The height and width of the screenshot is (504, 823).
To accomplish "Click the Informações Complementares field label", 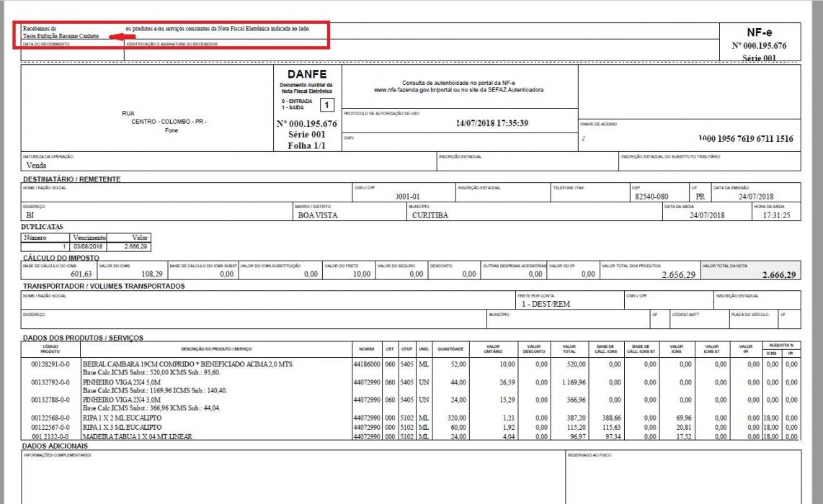I will tap(57, 455).
